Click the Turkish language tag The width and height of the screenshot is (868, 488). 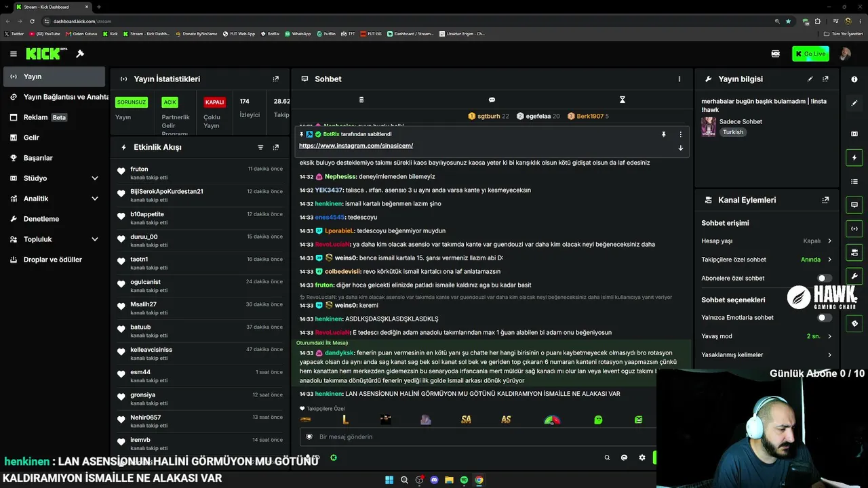(733, 132)
